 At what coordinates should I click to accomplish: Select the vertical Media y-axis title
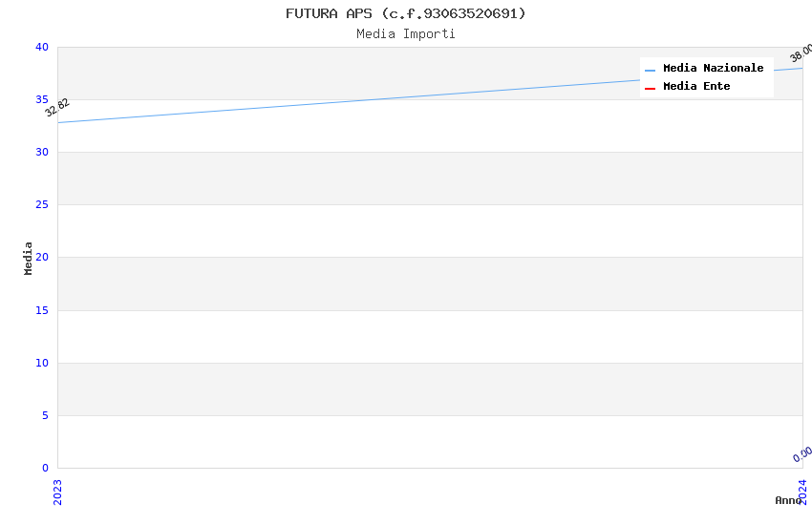coord(29,258)
